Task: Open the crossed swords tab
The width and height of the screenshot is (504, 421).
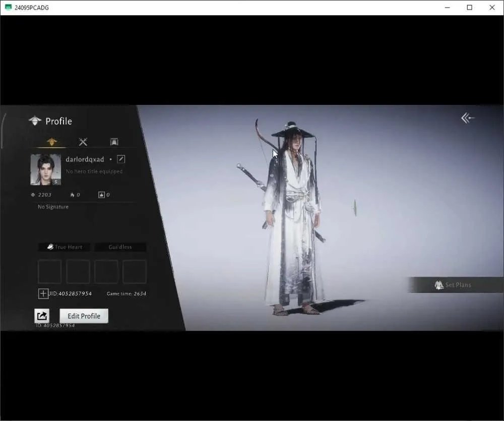Action: click(x=83, y=142)
